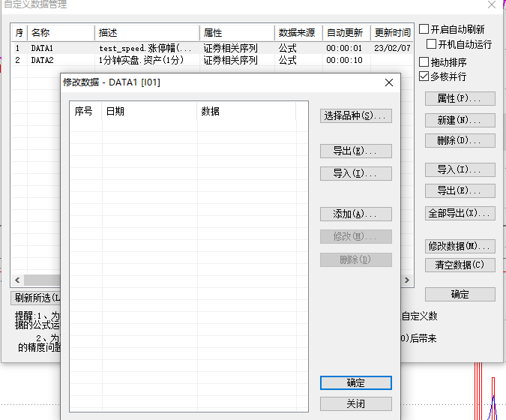Click 导出(E)... in 修改数据 dialog
The width and height of the screenshot is (506, 420).
(356, 151)
